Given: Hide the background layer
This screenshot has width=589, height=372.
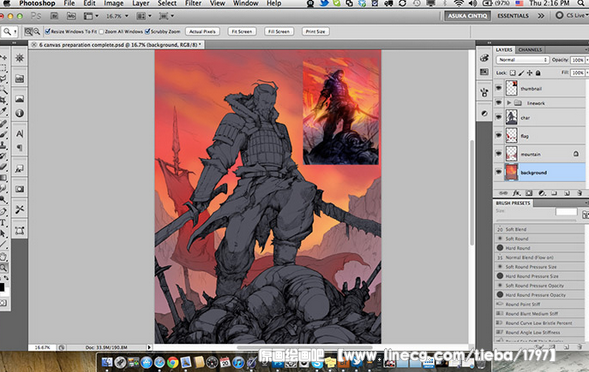Looking at the screenshot, I should pos(499,172).
